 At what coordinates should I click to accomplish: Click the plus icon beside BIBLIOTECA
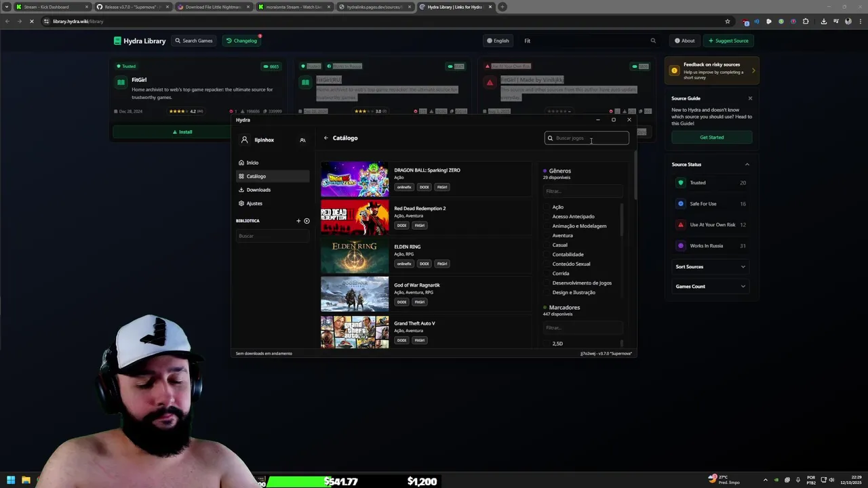[x=298, y=221]
